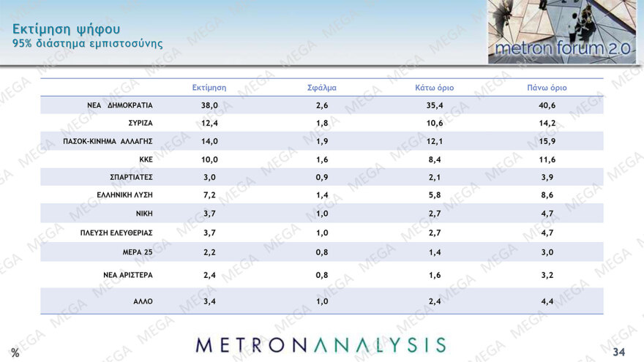Click the lower limit 2,4 for ΑΛΛΟ
This screenshot has height=362, width=644.
[x=435, y=301]
